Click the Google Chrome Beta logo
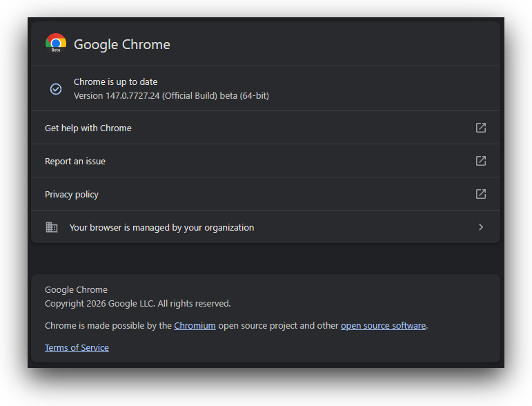Image resolution: width=532 pixels, height=406 pixels. [x=56, y=43]
